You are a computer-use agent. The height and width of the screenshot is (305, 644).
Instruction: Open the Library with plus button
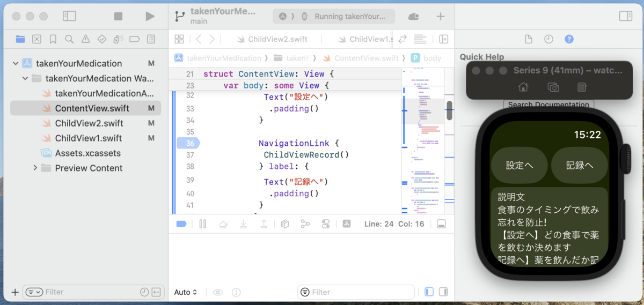tap(441, 17)
